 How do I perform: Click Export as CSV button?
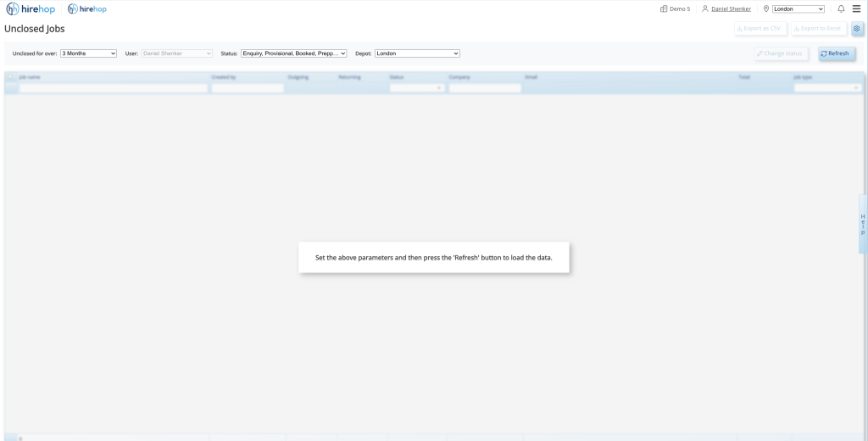point(759,28)
